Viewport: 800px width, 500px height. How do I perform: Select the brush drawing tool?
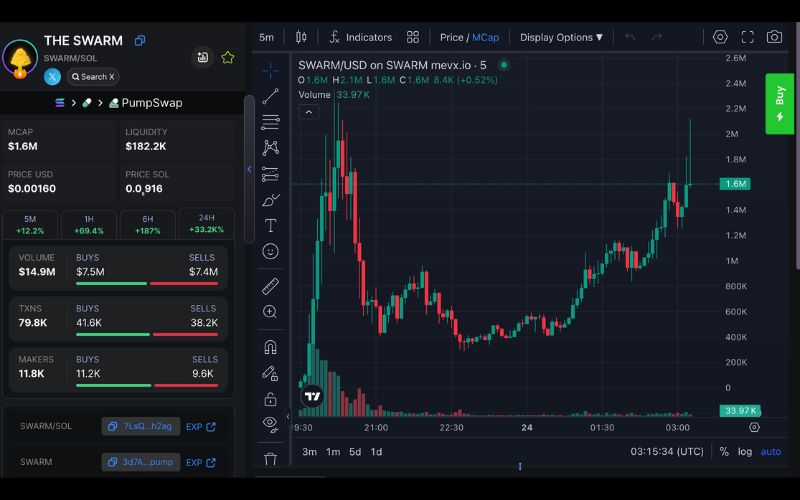coord(270,200)
